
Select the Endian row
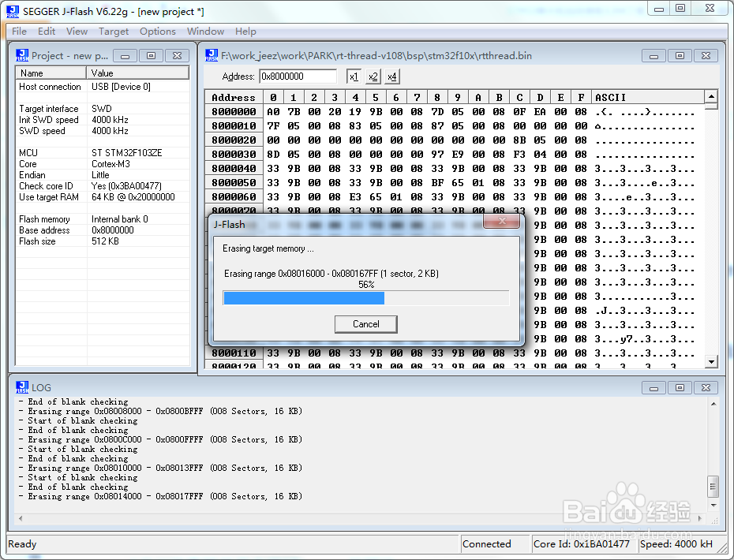(103, 175)
